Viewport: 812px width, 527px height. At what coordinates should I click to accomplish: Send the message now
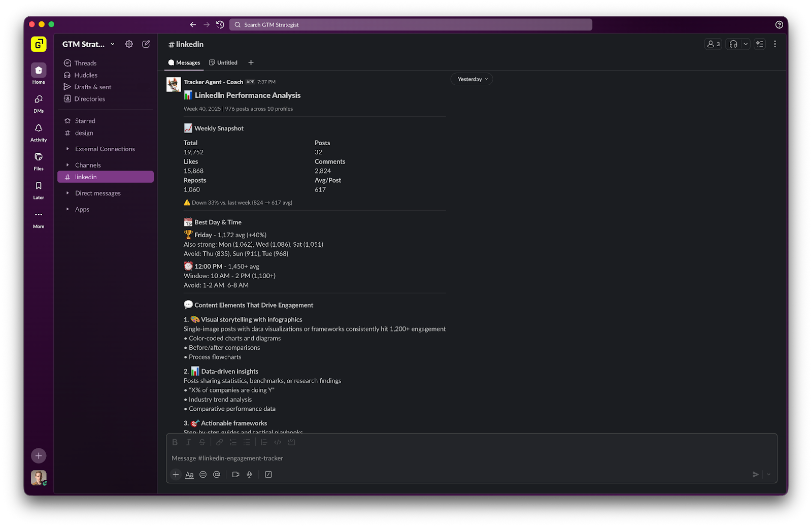coord(756,474)
